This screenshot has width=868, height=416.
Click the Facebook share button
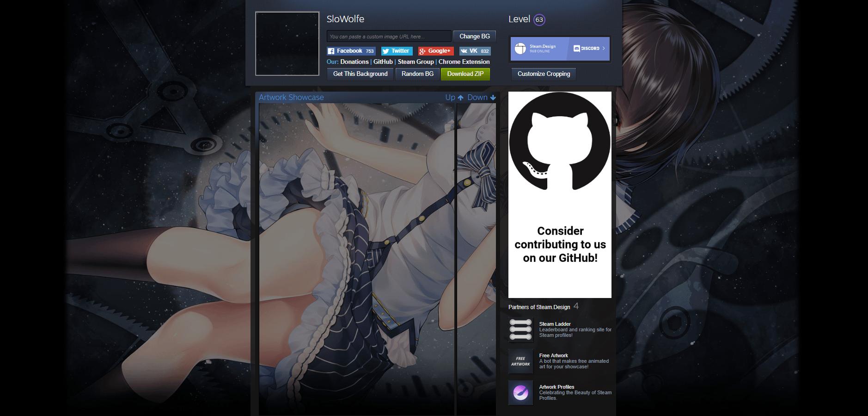351,51
